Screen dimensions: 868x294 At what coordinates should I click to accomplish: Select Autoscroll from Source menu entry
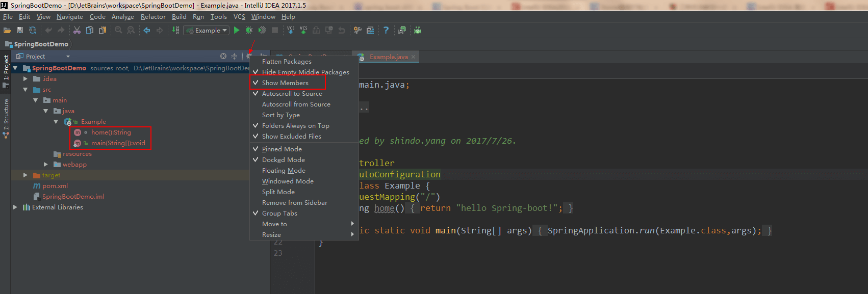(x=304, y=104)
